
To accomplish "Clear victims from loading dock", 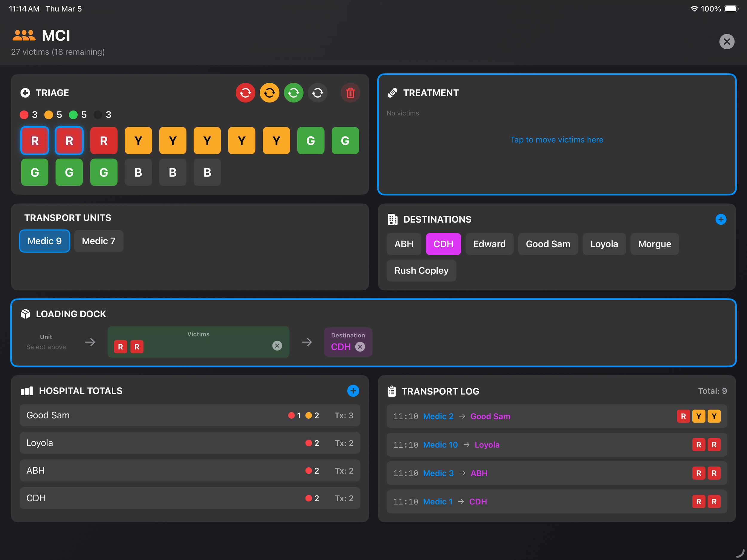I will [x=277, y=345].
